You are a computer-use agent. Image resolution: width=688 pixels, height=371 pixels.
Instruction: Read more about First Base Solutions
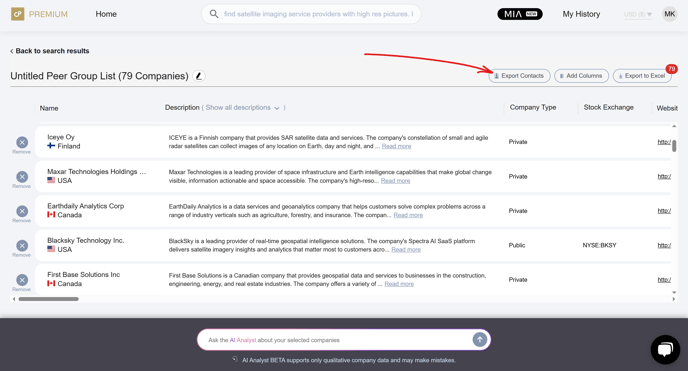tap(399, 284)
